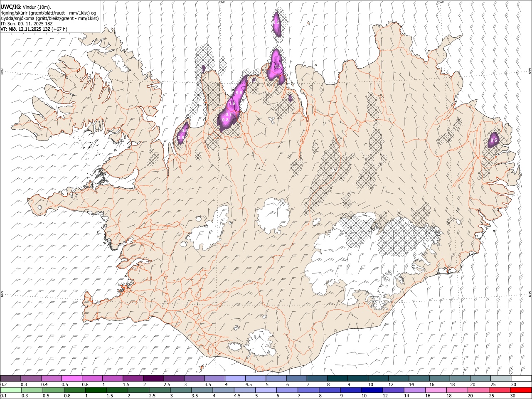
Task: Pick bottom-row light pink swatch between 16 and 18
Action: tap(436, 390)
